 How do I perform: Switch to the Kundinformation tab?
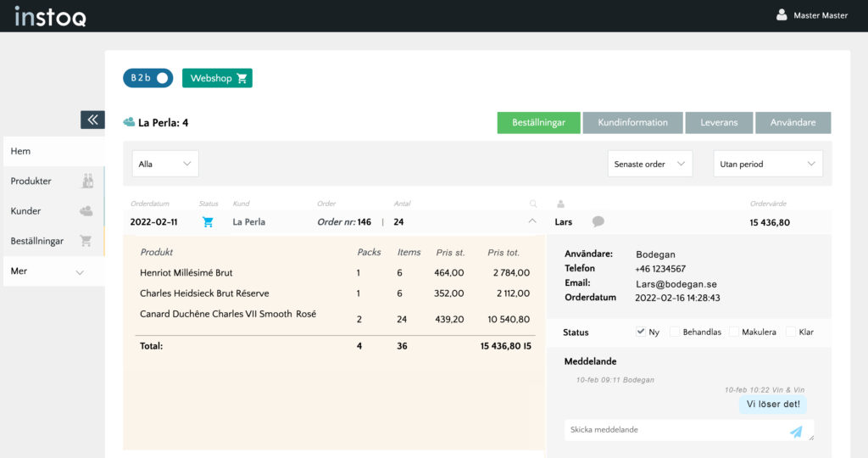coord(632,122)
